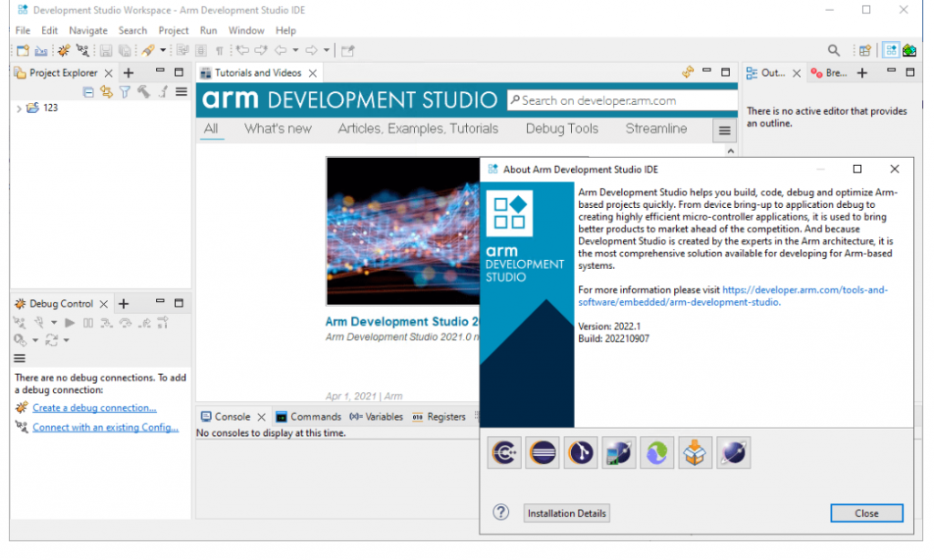Select the Debug Tools filter tab
This screenshot has width=934, height=560.
click(562, 129)
